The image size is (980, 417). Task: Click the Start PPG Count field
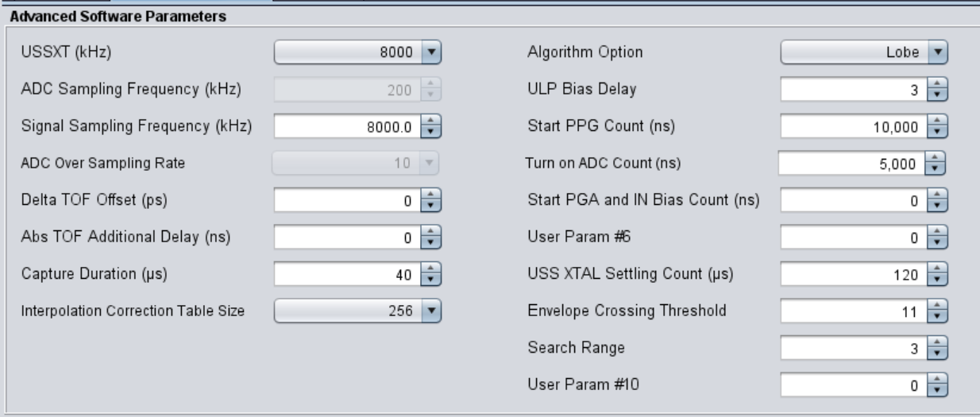click(x=852, y=126)
